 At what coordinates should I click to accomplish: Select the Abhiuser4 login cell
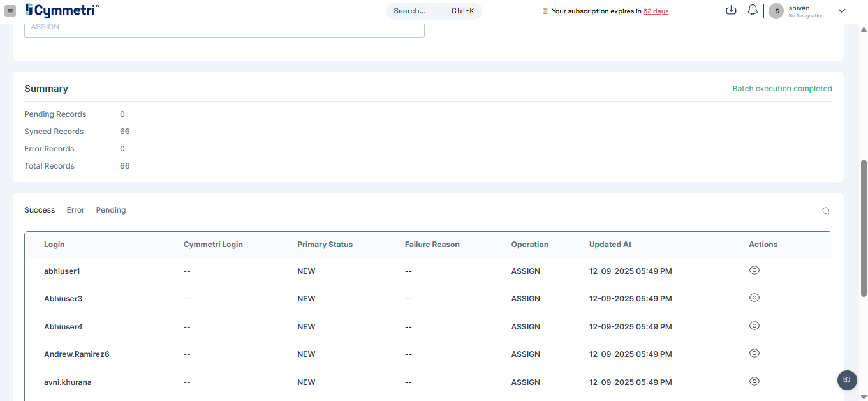pos(63,327)
